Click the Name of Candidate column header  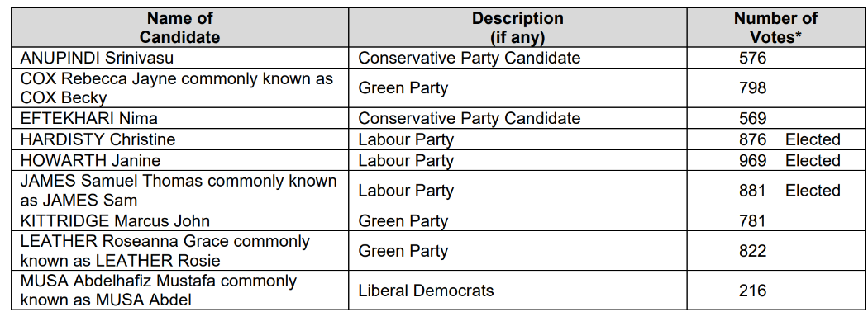coord(180,28)
